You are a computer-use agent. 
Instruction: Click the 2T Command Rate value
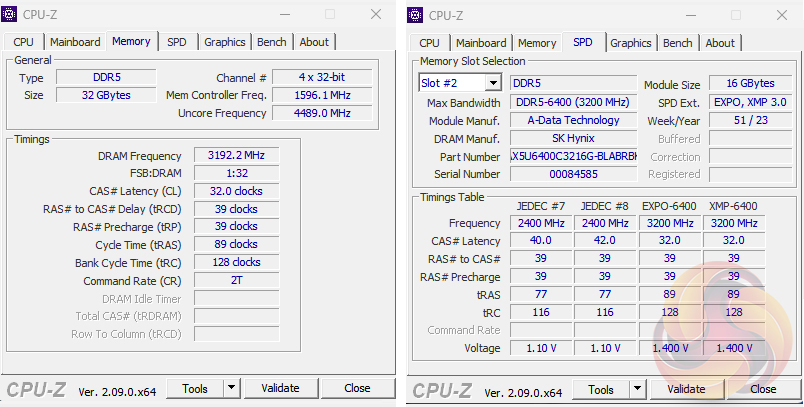click(x=236, y=280)
